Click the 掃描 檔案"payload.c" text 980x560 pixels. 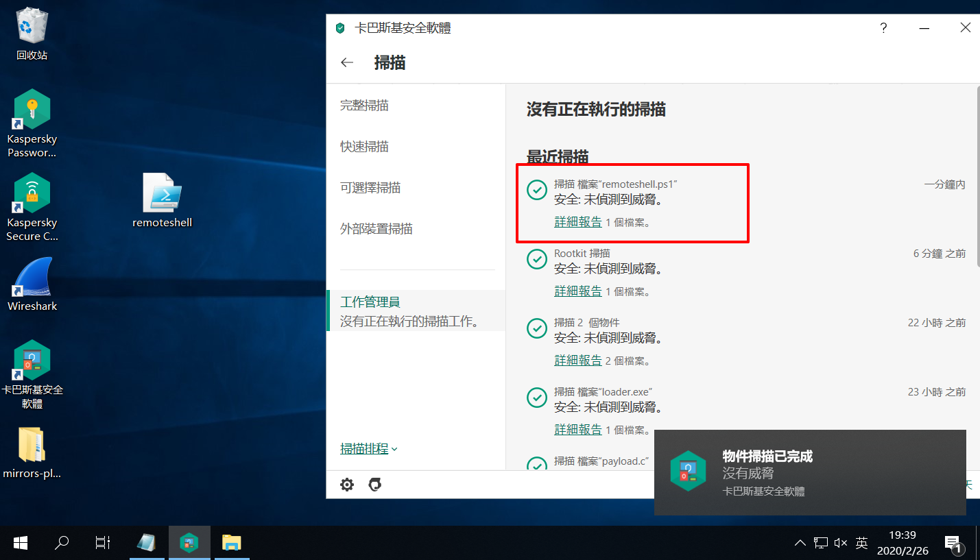pos(601,461)
